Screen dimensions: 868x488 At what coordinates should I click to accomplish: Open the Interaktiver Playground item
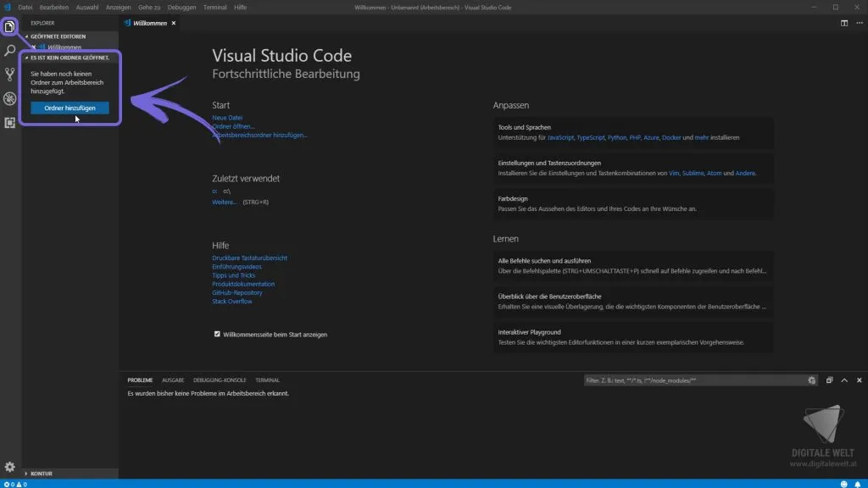633,337
